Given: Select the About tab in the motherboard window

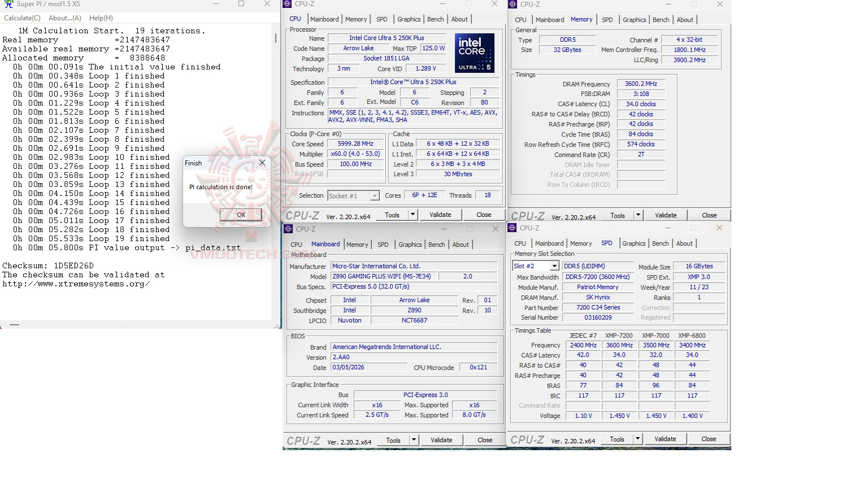Looking at the screenshot, I should (461, 245).
